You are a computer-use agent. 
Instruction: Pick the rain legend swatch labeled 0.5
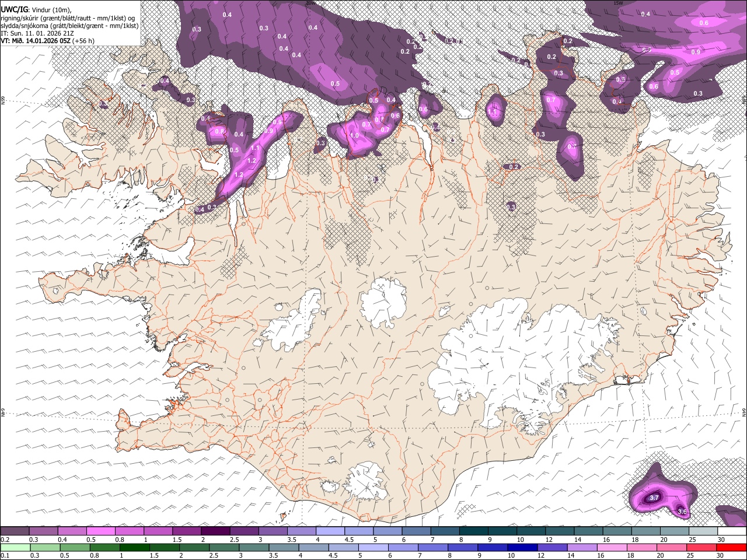click(75, 547)
